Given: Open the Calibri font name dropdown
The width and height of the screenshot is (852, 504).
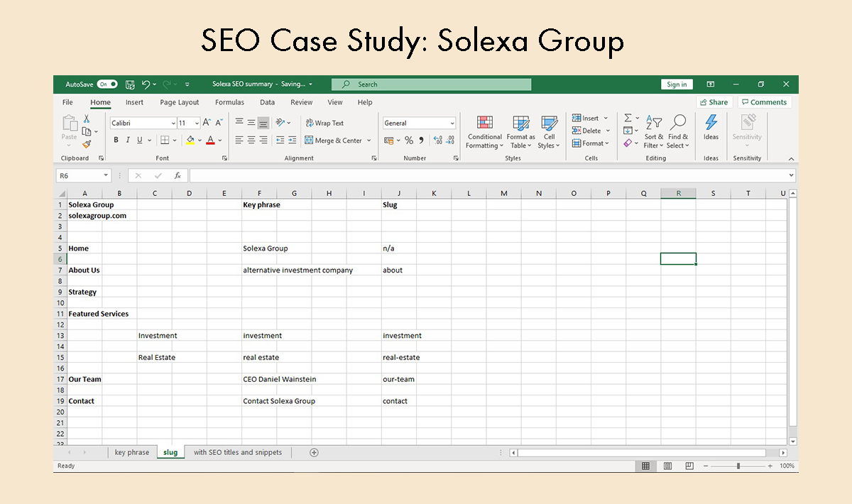Looking at the screenshot, I should (172, 123).
